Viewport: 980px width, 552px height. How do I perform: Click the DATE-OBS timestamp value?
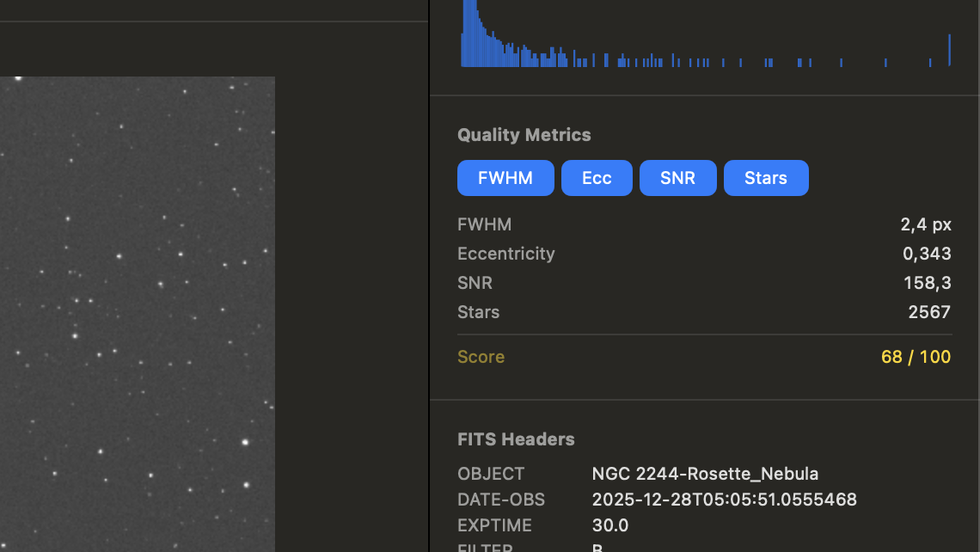724,500
